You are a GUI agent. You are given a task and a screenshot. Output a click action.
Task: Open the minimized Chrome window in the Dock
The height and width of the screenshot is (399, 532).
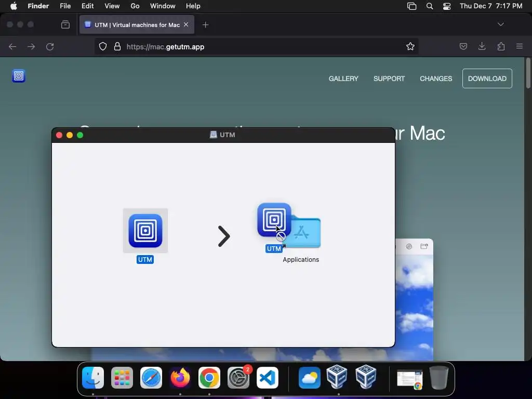410,379
